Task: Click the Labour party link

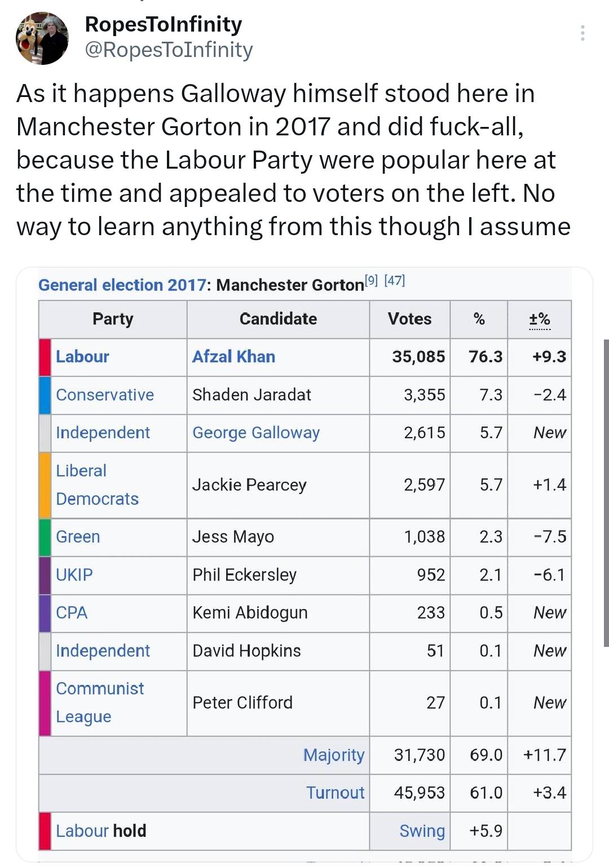Action: click(x=82, y=356)
